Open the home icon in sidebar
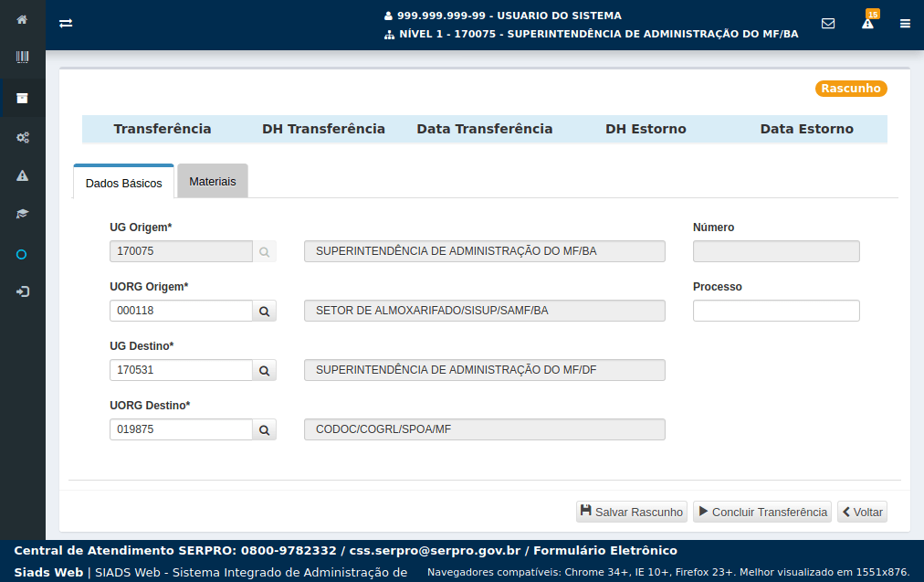This screenshot has height=582, width=924. coord(22,19)
